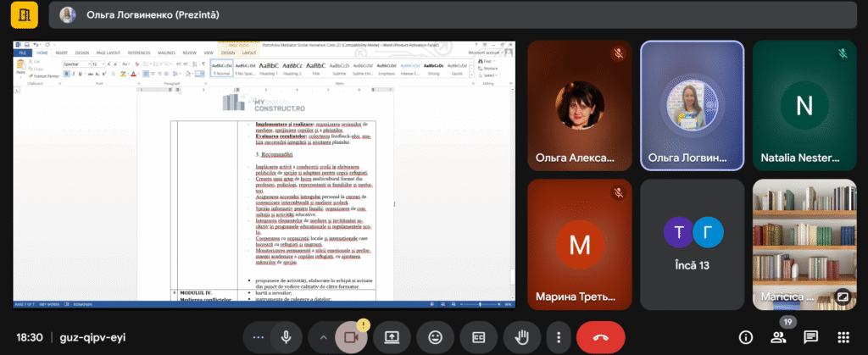Apply strikethrough formatting
868x355 pixels.
click(x=90, y=74)
